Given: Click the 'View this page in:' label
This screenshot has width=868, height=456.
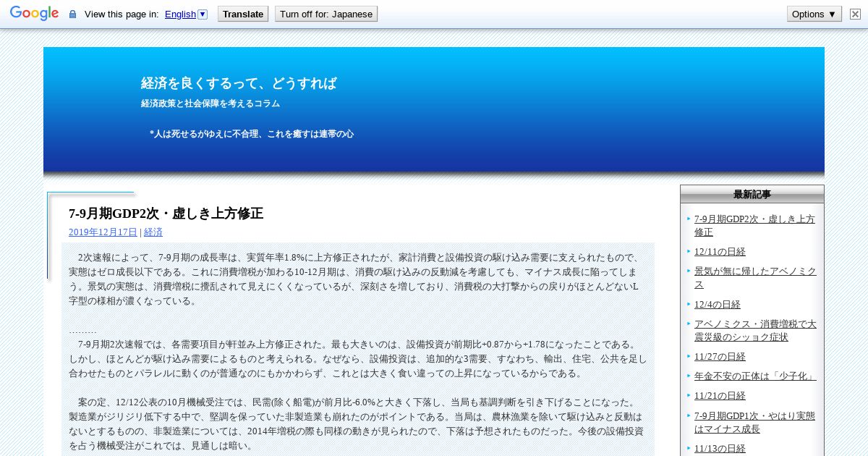Looking at the screenshot, I should pyautogui.click(x=122, y=14).
